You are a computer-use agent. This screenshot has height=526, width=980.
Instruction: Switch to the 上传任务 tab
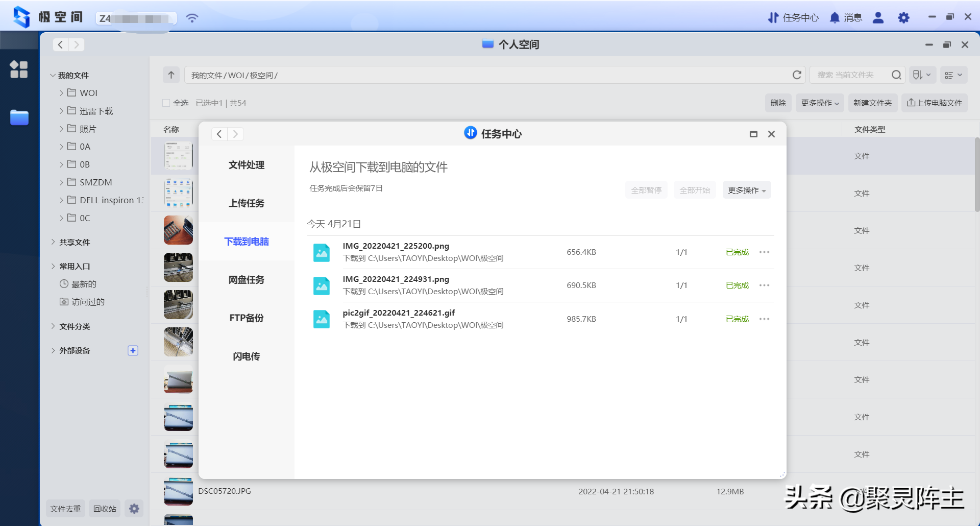point(247,203)
